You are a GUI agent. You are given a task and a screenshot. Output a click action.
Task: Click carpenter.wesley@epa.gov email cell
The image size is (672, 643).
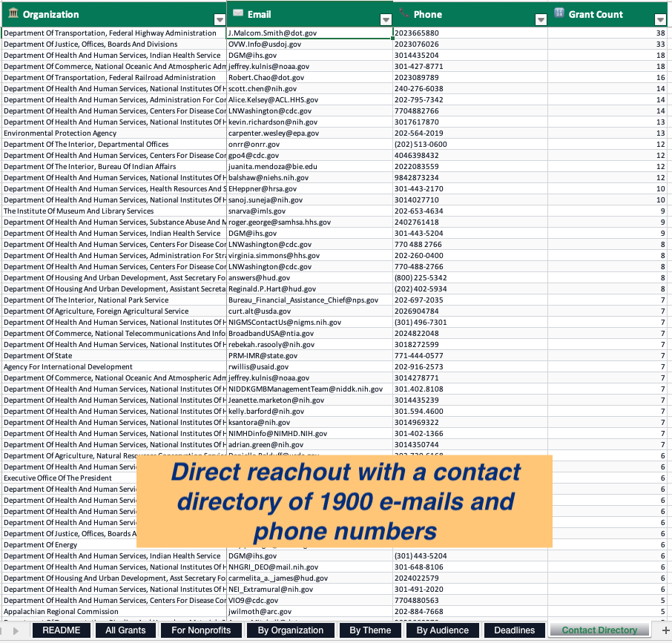coord(309,133)
